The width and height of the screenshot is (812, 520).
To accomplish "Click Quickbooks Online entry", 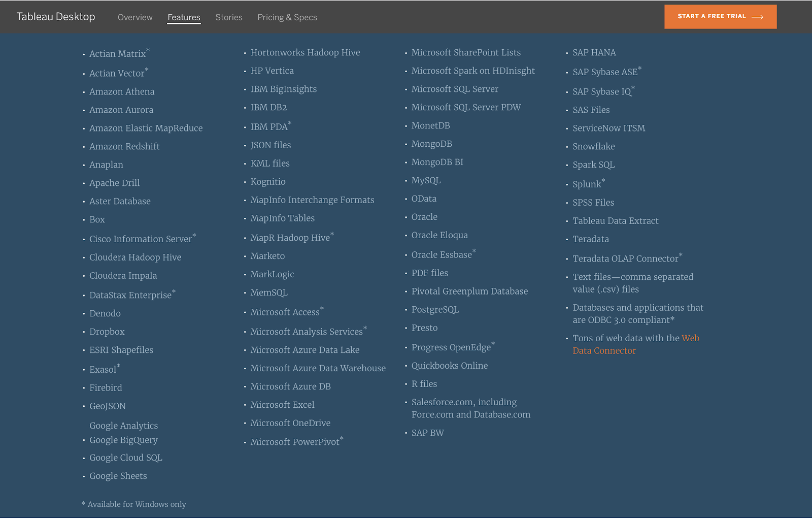I will [450, 366].
